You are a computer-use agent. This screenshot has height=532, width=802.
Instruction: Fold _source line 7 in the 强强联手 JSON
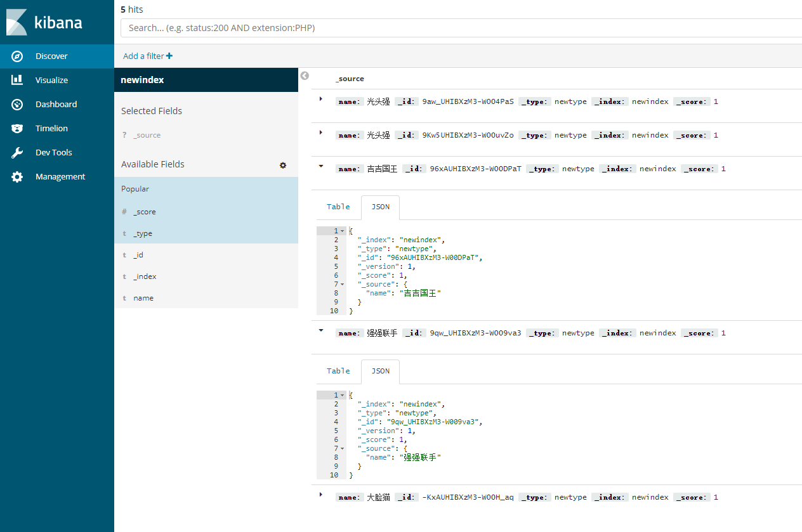pos(343,448)
